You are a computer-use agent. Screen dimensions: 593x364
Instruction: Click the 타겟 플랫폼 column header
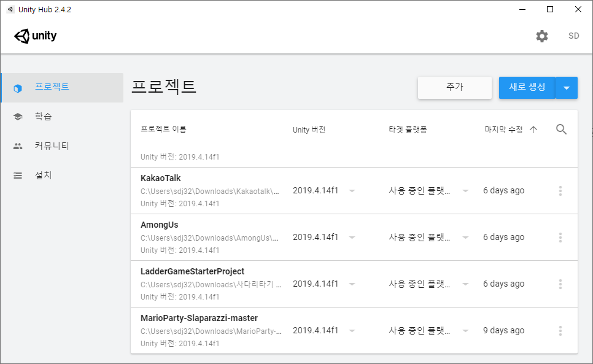coord(408,130)
